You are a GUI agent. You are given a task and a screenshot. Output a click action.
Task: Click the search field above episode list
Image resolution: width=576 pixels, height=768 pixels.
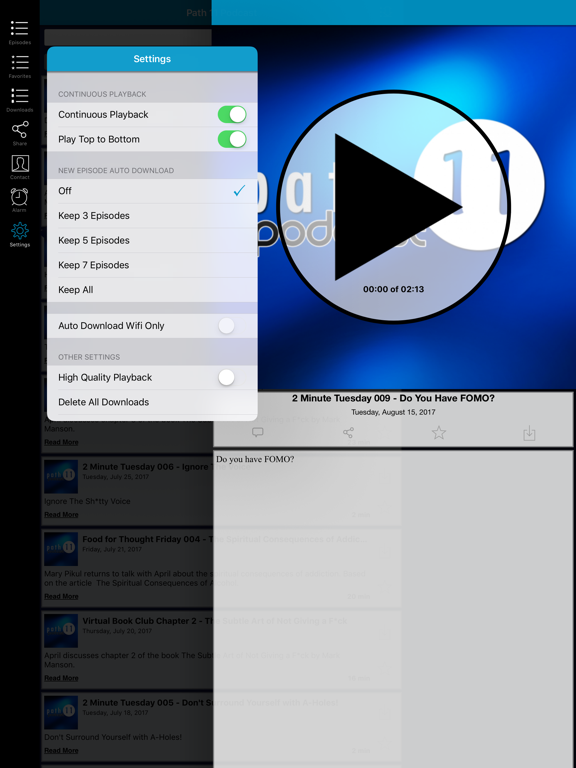coord(128,37)
